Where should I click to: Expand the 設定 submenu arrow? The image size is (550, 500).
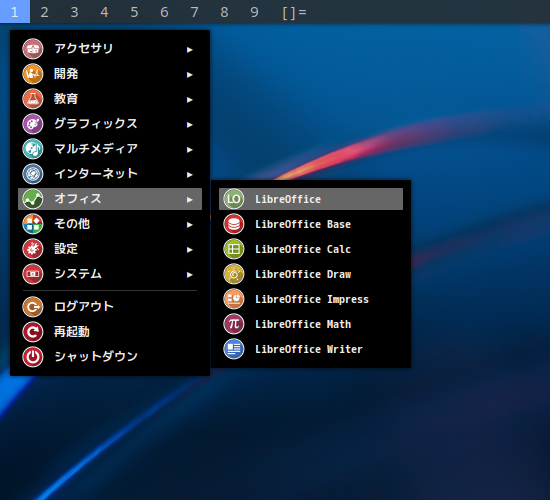click(189, 250)
